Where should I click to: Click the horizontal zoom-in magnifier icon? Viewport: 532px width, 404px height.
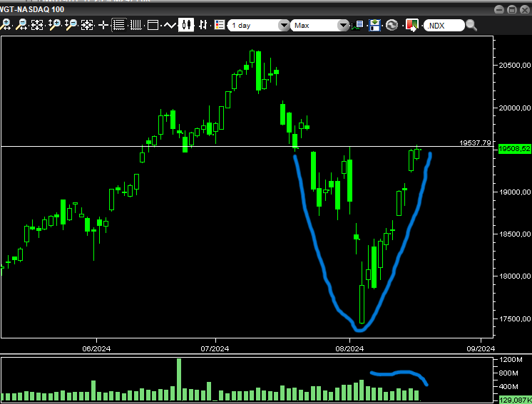[x=6, y=25]
